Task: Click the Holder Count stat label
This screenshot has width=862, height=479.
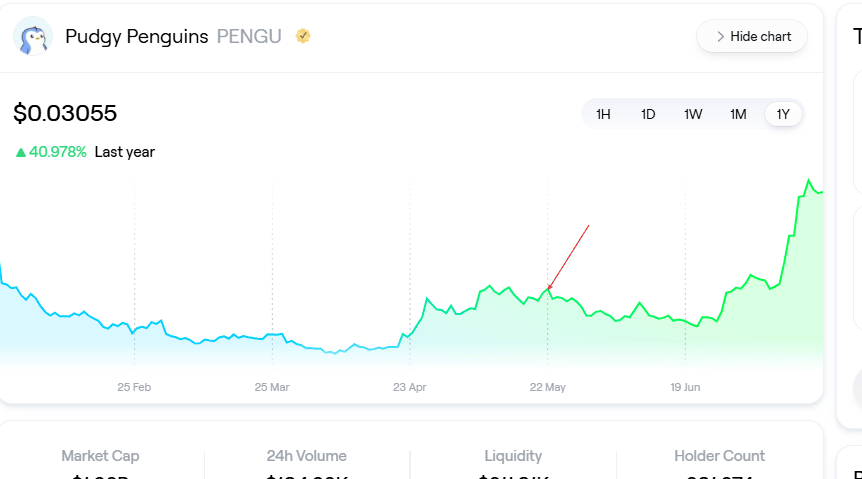Action: [720, 456]
